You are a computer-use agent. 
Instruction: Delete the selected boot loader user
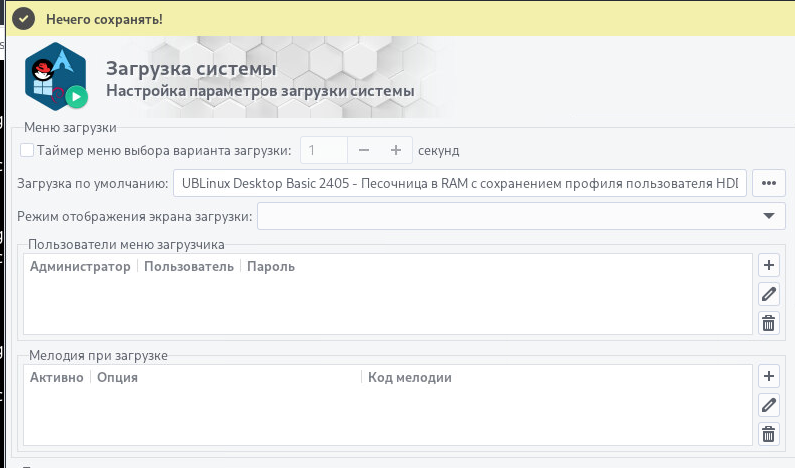pyautogui.click(x=768, y=322)
